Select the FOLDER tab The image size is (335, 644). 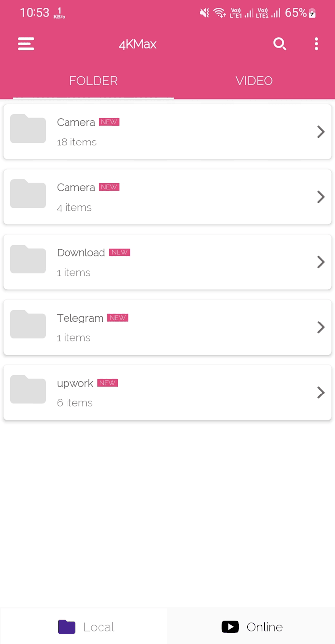[94, 81]
